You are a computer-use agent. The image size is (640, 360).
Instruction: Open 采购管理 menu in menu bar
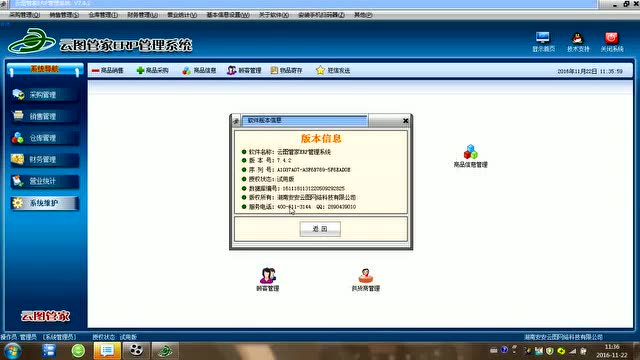click(x=24, y=15)
